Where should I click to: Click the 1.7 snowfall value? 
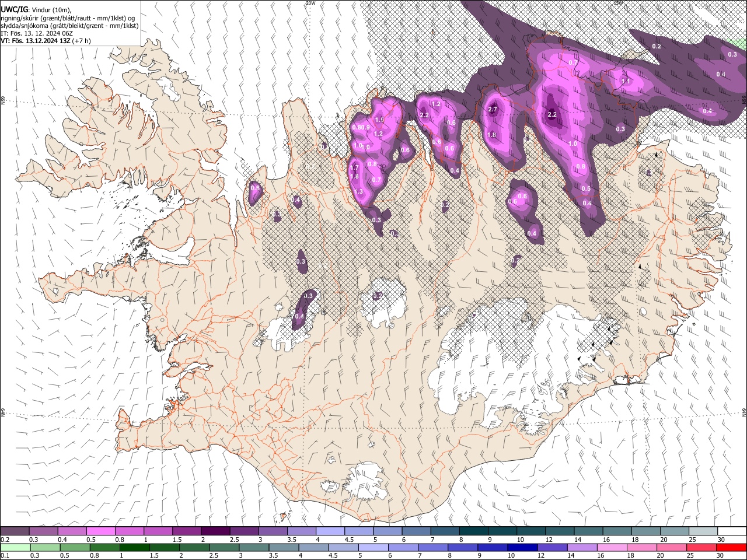(x=354, y=168)
